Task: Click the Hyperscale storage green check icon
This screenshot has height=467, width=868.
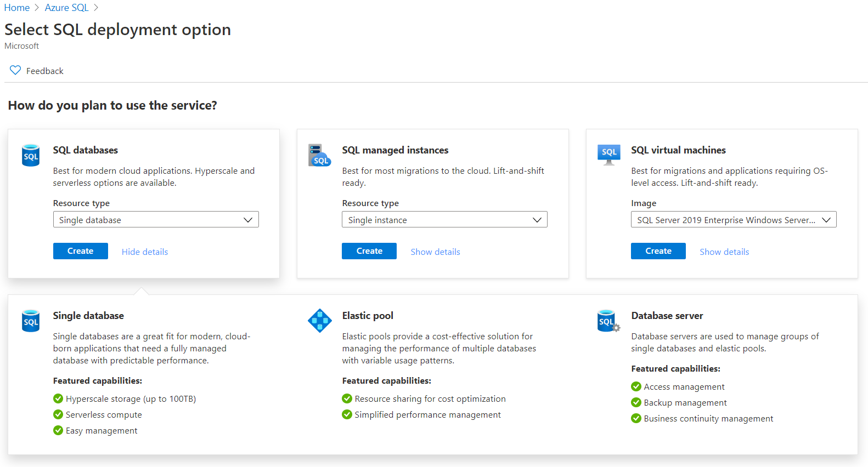Action: (x=58, y=398)
